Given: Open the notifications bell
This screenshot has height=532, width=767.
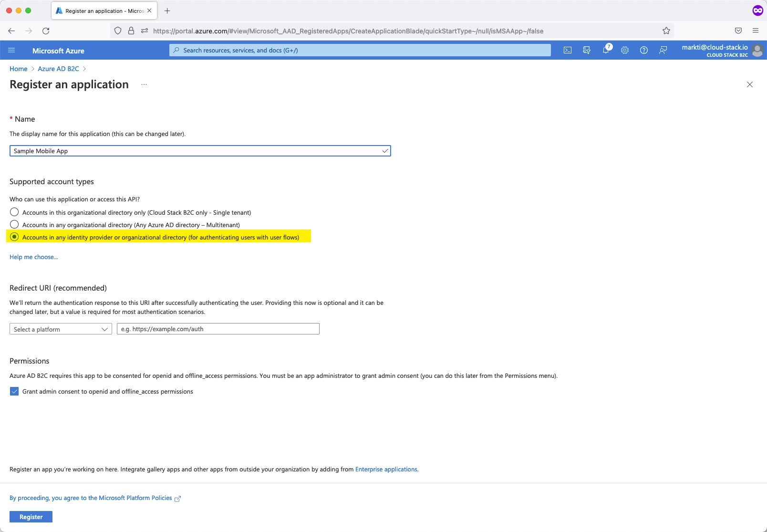Looking at the screenshot, I should pos(606,50).
